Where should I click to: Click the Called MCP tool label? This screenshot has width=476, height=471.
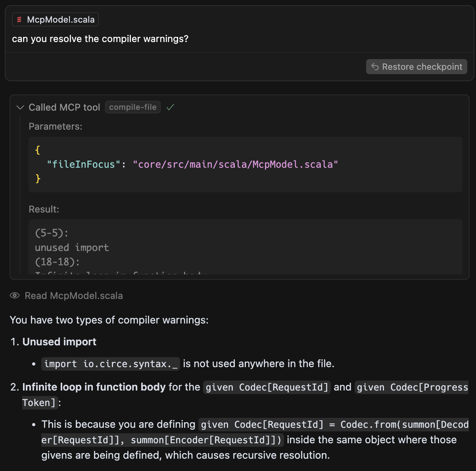[64, 107]
